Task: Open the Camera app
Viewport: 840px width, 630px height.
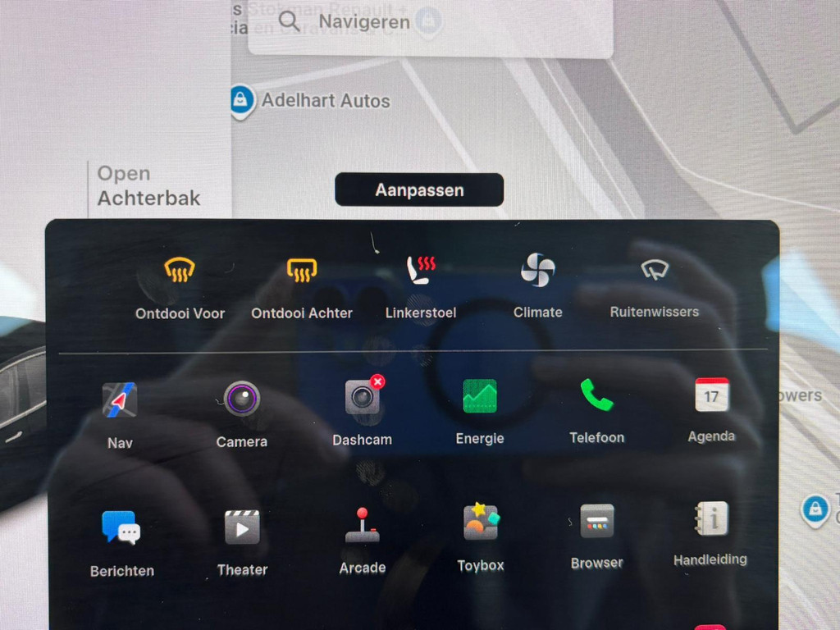Action: click(241, 399)
